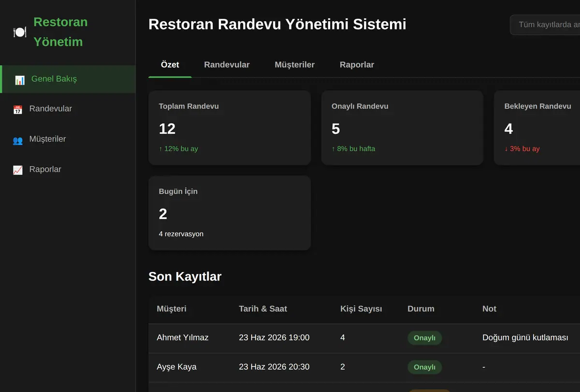Click the Randevular calendar icon in sidebar
Screen dimensions: 580x392
click(18, 109)
